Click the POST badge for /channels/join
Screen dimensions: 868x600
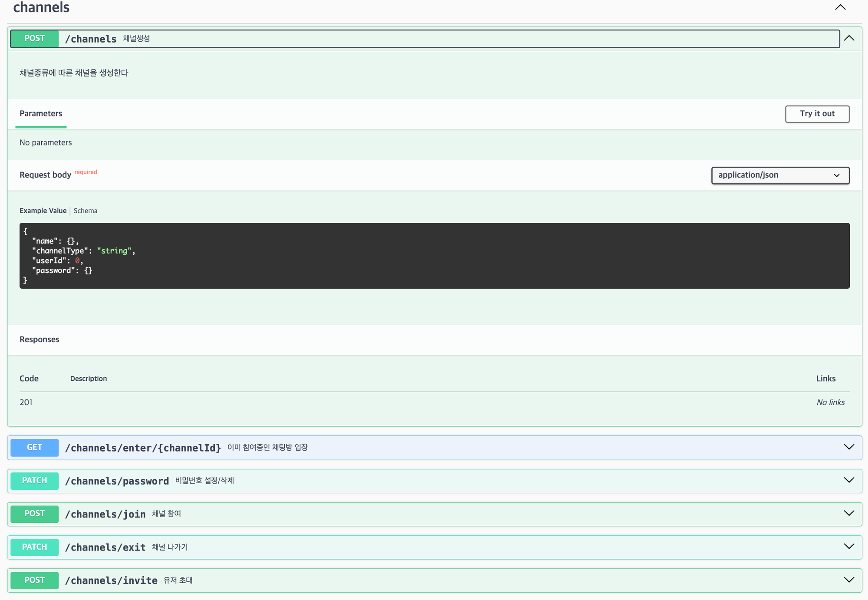34,514
